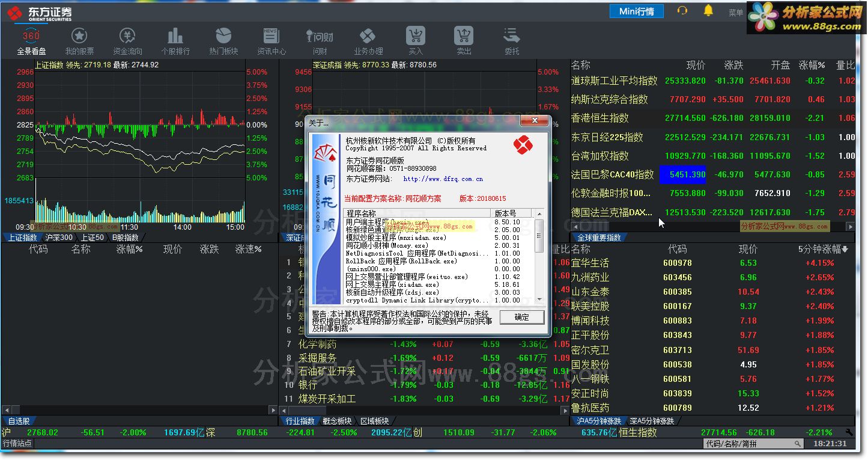This screenshot has height=460, width=868.
Task: Select 九洲药业 stock row
Action: pos(712,277)
